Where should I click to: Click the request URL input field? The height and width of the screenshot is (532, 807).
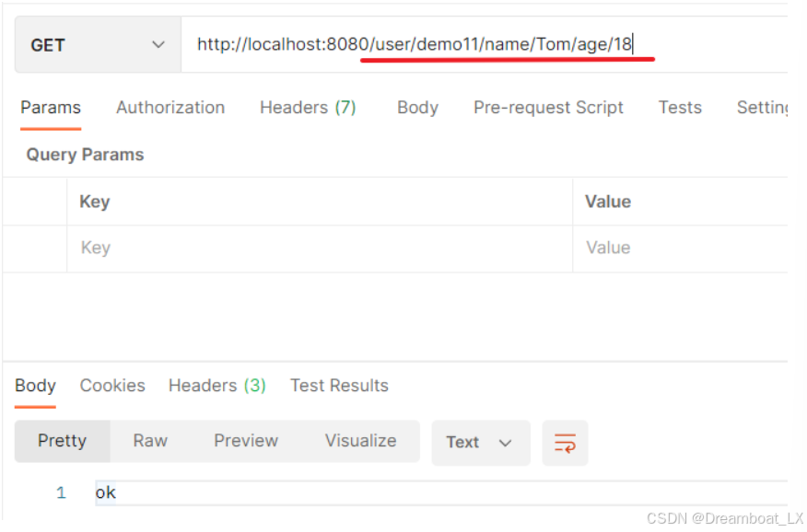click(485, 45)
